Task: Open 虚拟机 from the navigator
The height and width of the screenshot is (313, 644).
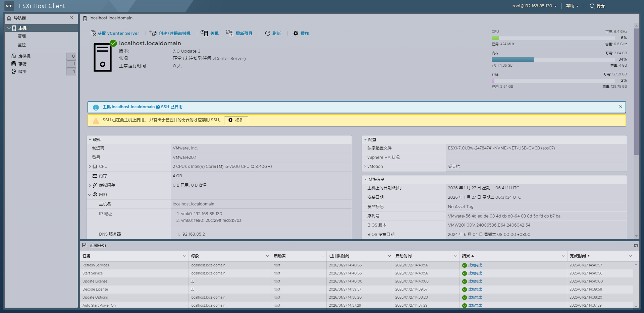Action: tap(24, 56)
